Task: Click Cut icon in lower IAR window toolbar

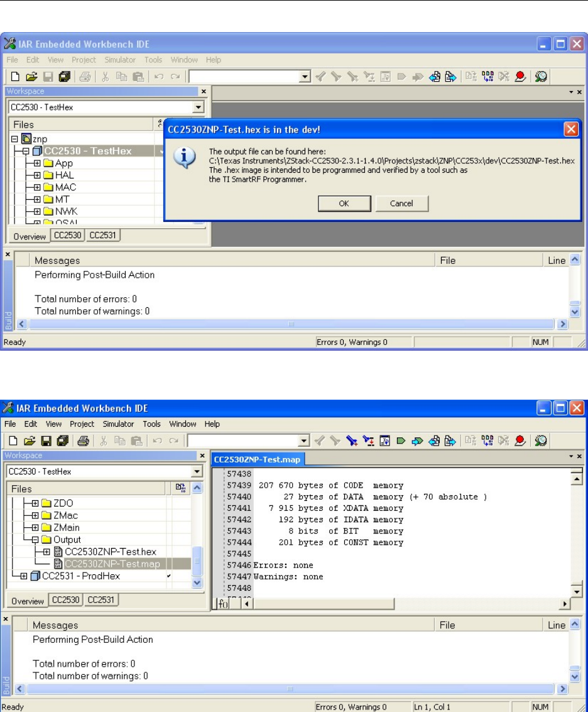Action: coord(104,441)
